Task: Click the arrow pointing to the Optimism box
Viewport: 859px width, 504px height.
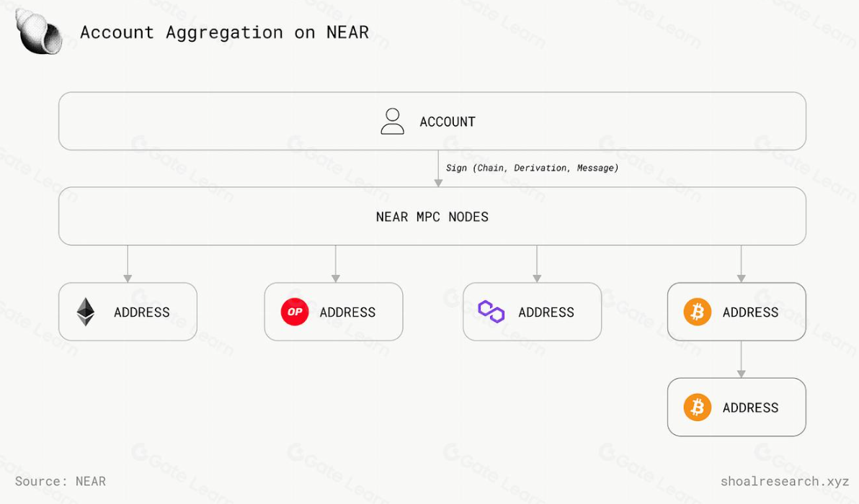Action: (335, 264)
